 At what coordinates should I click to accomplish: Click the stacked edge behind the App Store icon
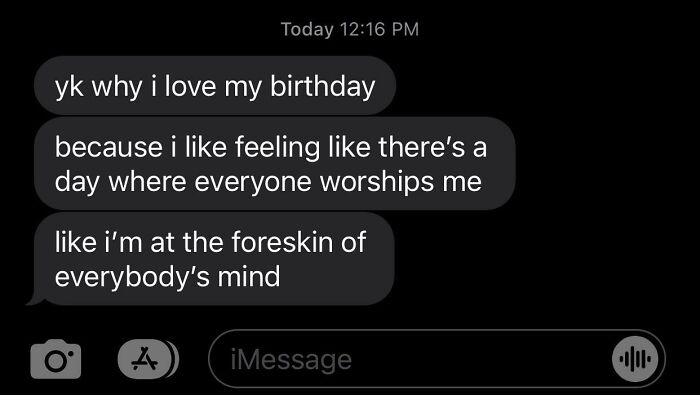(x=175, y=359)
